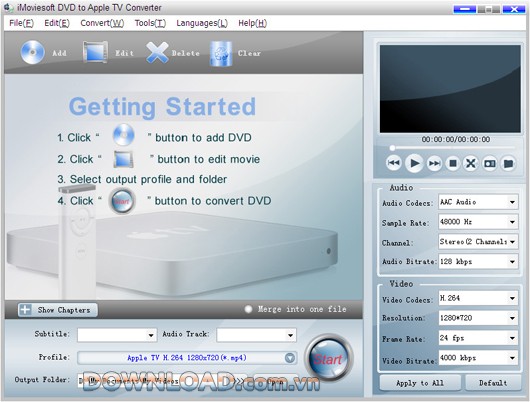The width and height of the screenshot is (530, 402).
Task: Open the Edit menu
Action: pyautogui.click(x=57, y=23)
